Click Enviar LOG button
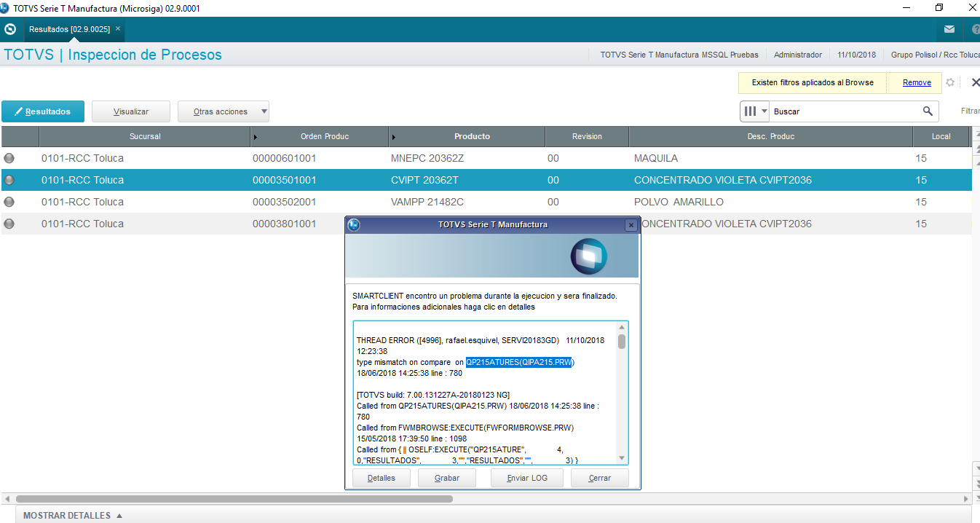Viewport: 980px width, 523px height. click(527, 478)
